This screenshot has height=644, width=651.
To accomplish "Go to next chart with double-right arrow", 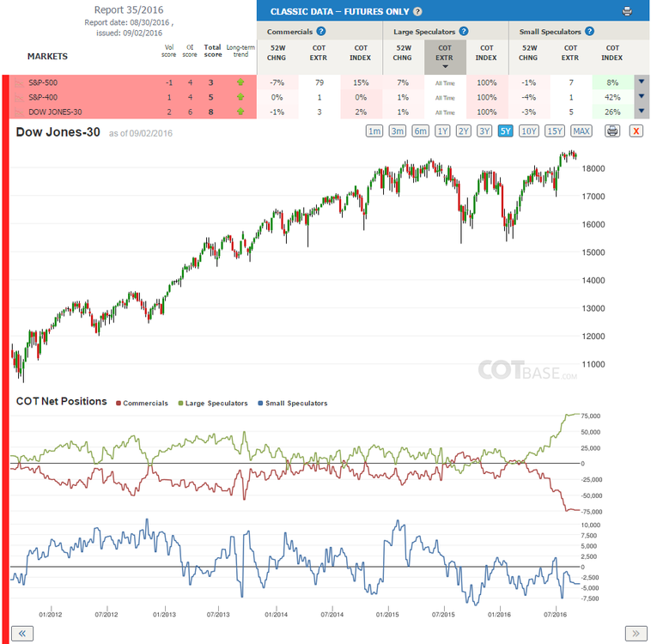I will 636,633.
